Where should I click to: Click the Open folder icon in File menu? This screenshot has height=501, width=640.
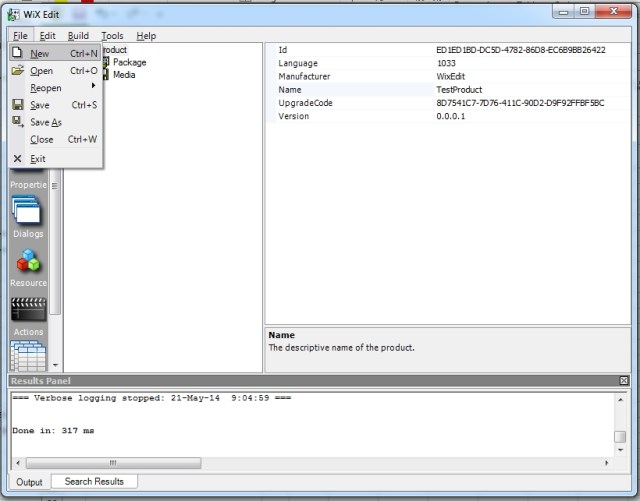click(17, 71)
